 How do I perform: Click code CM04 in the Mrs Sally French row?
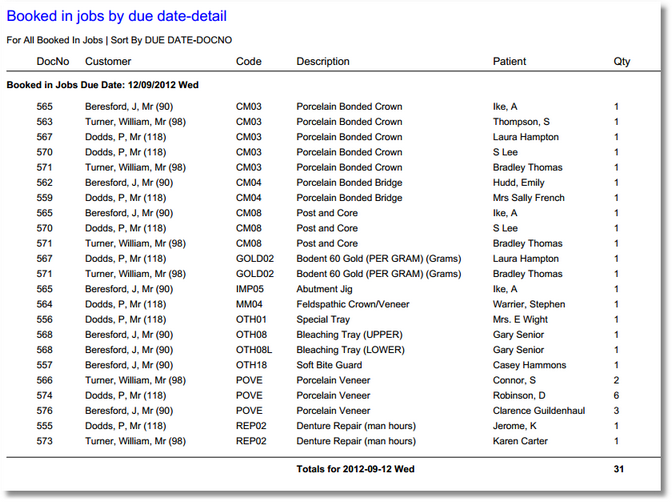[249, 198]
